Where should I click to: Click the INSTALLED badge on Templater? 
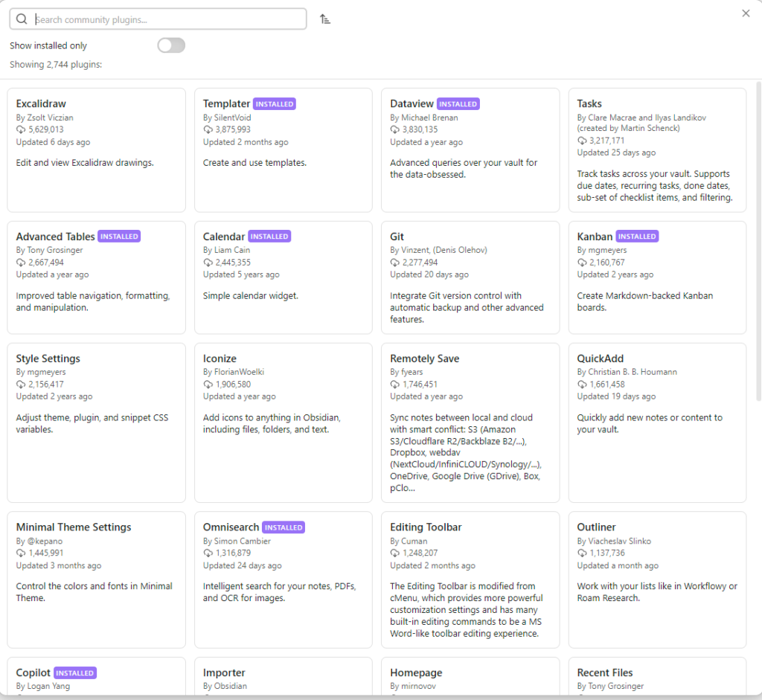pyautogui.click(x=275, y=103)
